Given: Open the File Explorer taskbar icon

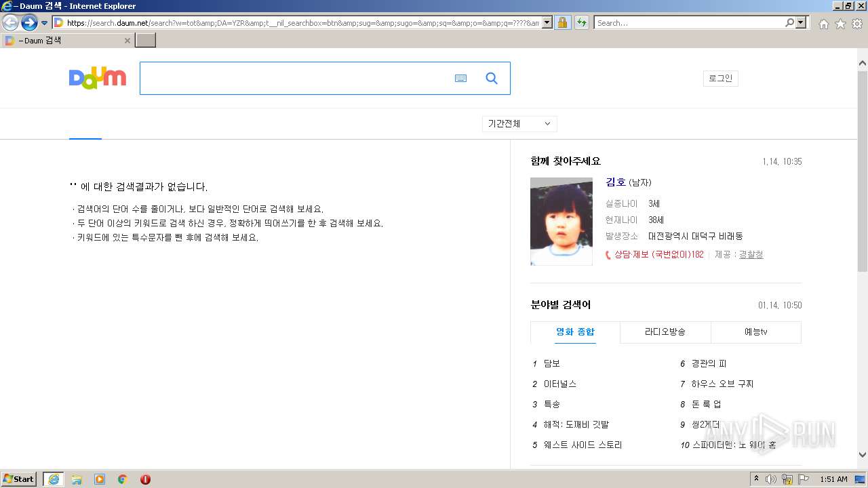Looking at the screenshot, I should click(77, 479).
